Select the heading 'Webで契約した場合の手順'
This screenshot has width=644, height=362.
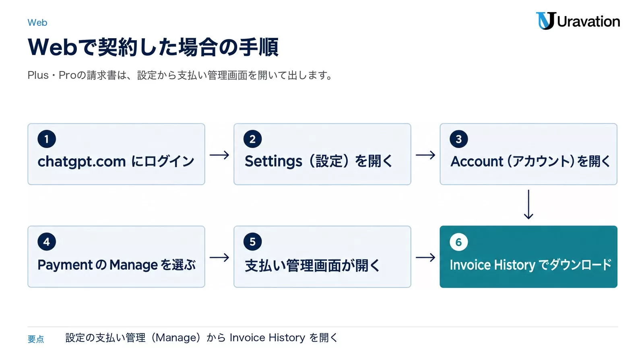coord(153,47)
